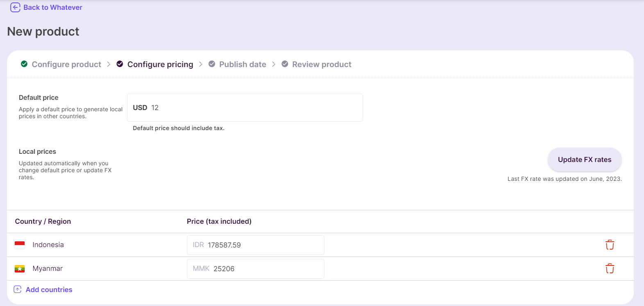Click the Add countries plus icon

(18, 289)
